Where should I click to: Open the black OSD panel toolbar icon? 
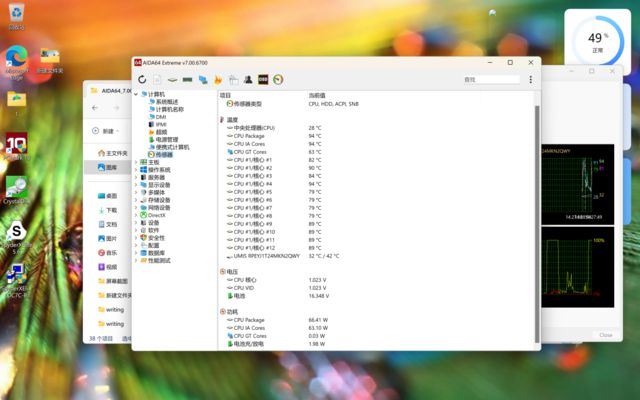(x=263, y=80)
